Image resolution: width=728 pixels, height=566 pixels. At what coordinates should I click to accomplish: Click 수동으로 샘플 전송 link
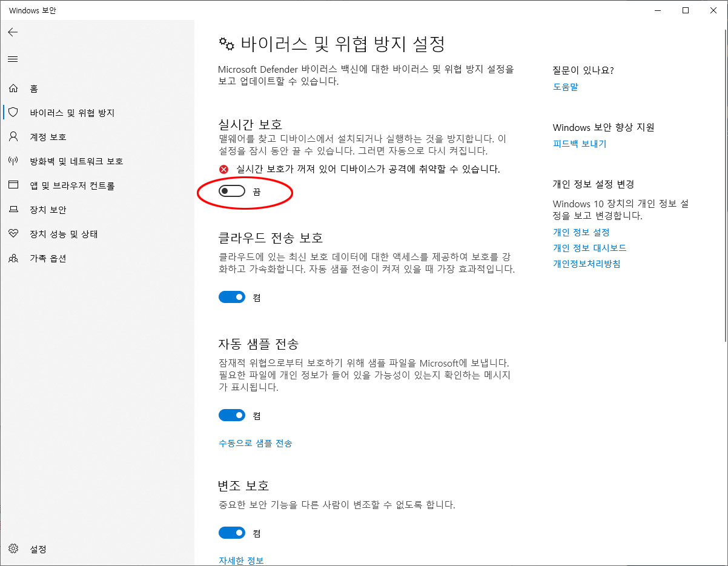(256, 443)
